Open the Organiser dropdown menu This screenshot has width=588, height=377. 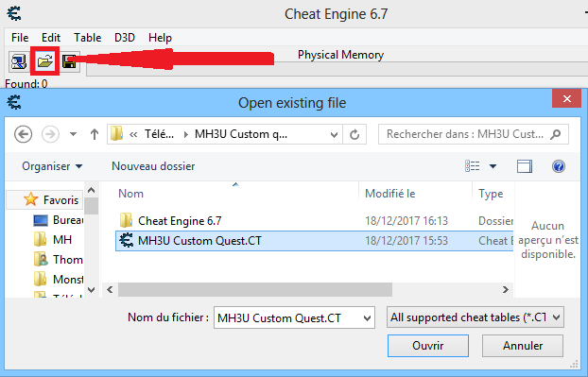(52, 166)
